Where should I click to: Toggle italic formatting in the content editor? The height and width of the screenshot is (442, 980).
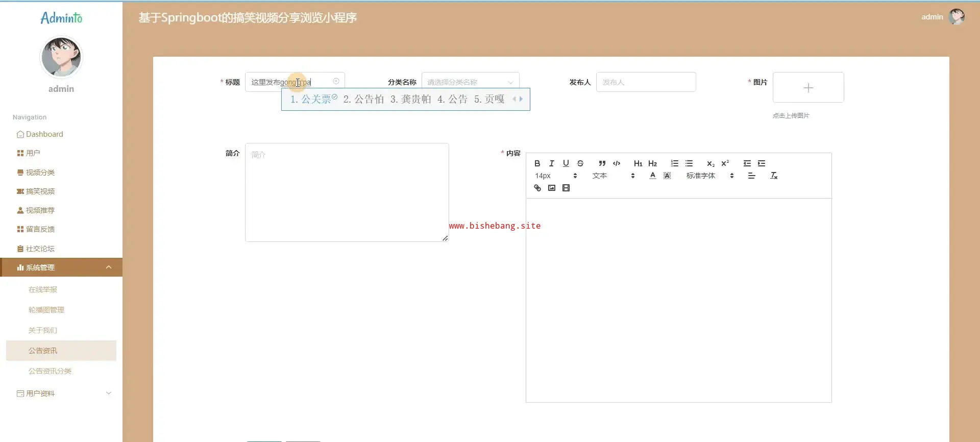pyautogui.click(x=551, y=163)
